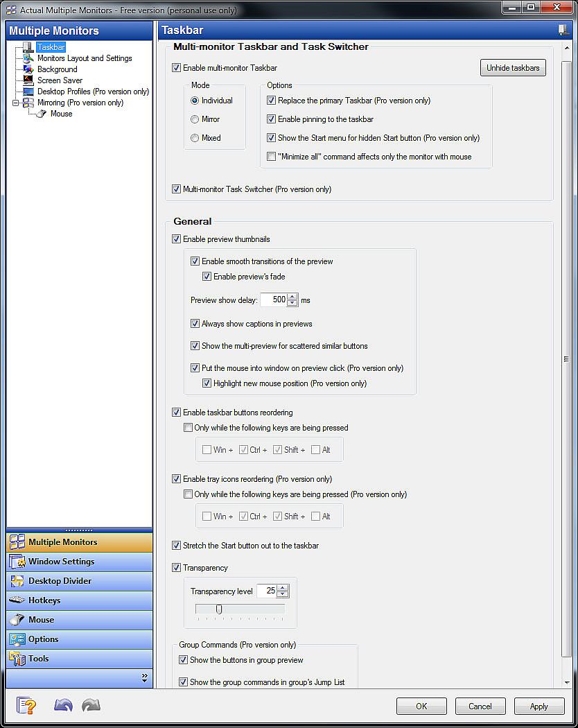Click the taskbar icon in the header bar
Screen dimensions: 578x728
(x=563, y=31)
